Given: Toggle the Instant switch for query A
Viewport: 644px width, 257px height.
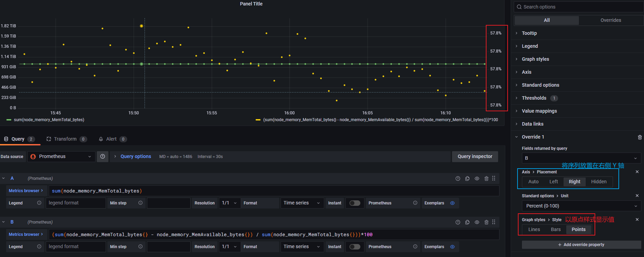Looking at the screenshot, I should (x=355, y=203).
